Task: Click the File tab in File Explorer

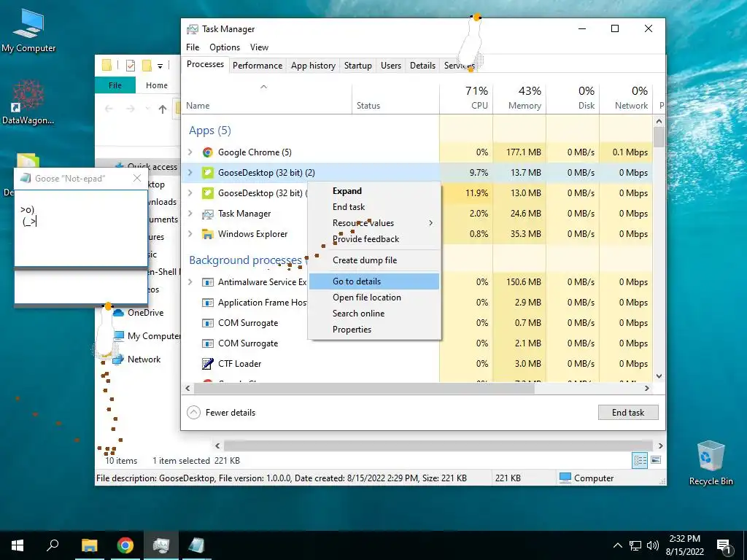Action: tap(115, 85)
